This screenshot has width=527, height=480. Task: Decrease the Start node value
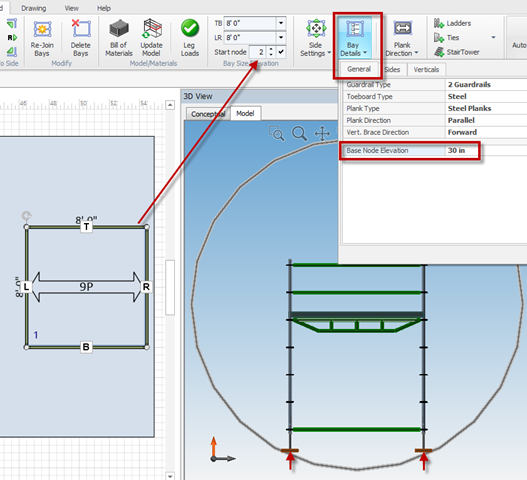tap(271, 55)
